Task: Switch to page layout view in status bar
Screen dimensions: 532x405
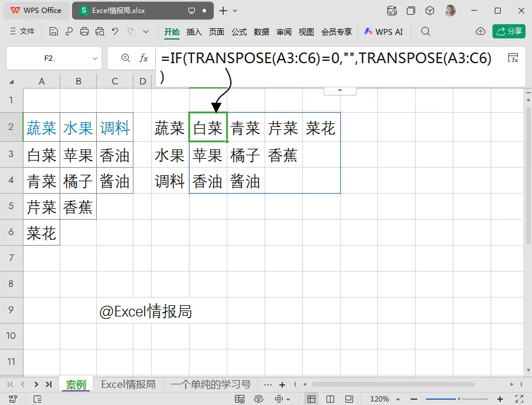Action: coord(349,399)
